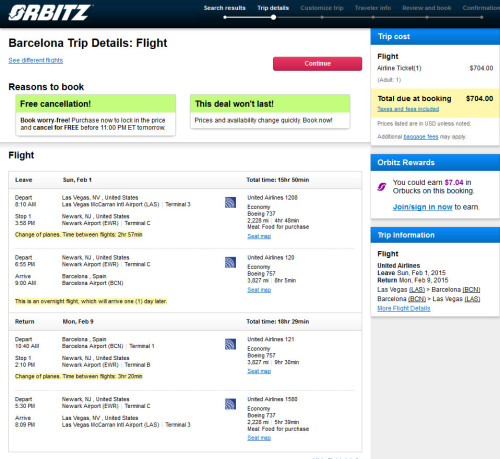The width and height of the screenshot is (500, 459).
Task: Click the Orbitz logo
Action: click(50, 13)
